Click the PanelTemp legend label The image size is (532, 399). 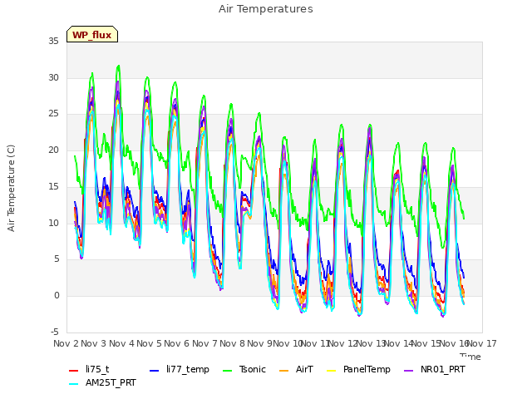367,369
